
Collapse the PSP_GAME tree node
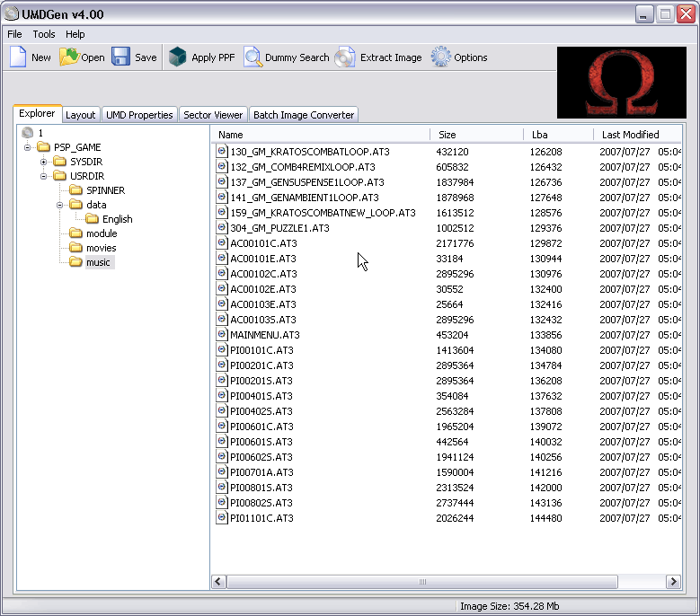click(28, 147)
